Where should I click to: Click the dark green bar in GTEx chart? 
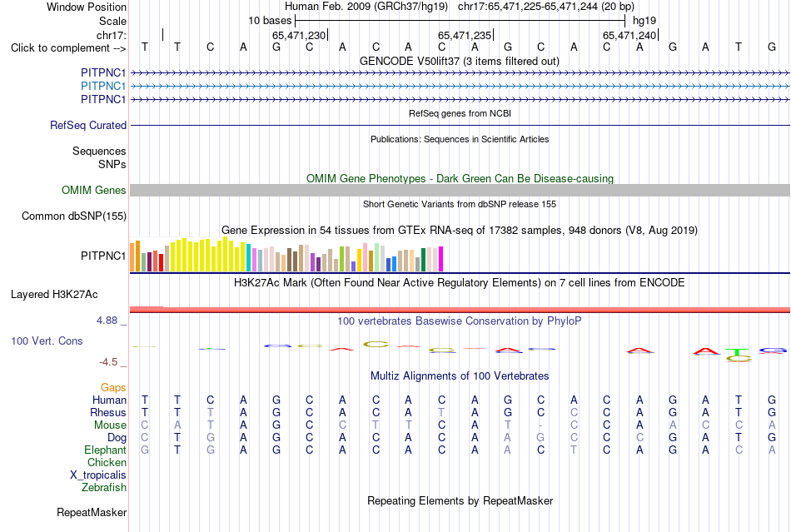tap(423, 261)
